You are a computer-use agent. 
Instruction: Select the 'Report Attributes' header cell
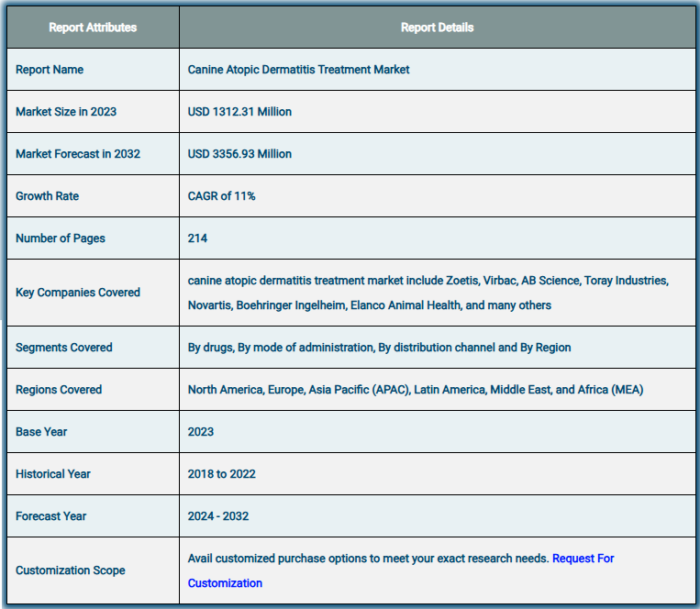click(x=93, y=28)
